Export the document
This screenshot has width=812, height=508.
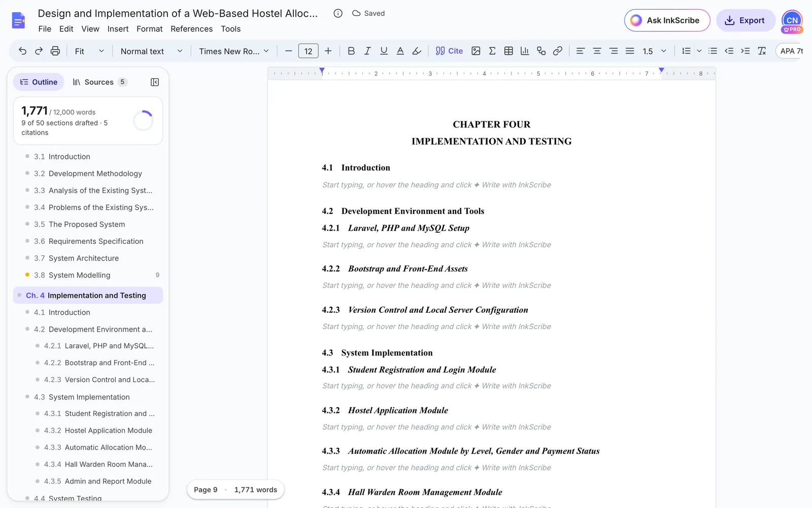click(x=746, y=20)
